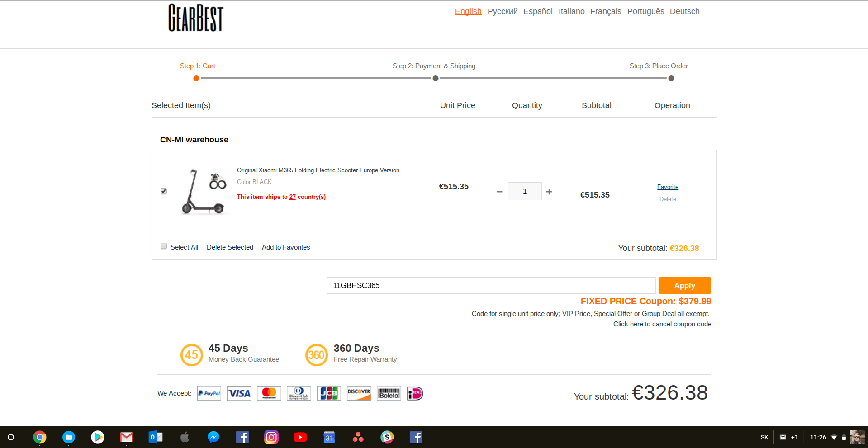Open the PayPal payment icon
The height and width of the screenshot is (448, 868).
pyautogui.click(x=209, y=393)
